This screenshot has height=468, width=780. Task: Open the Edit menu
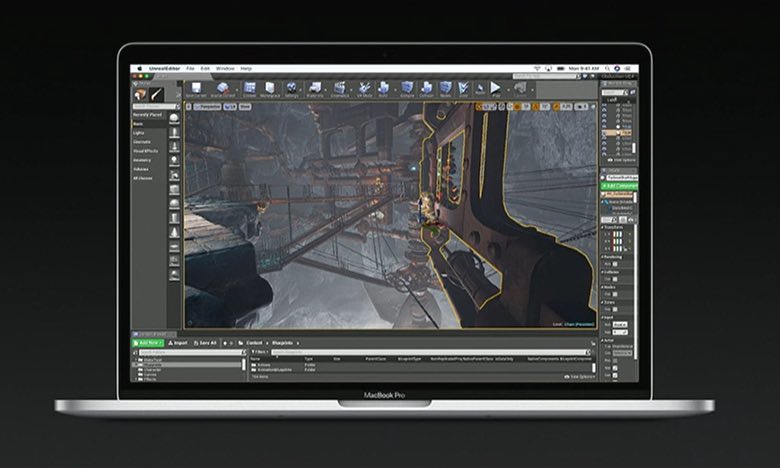point(205,69)
